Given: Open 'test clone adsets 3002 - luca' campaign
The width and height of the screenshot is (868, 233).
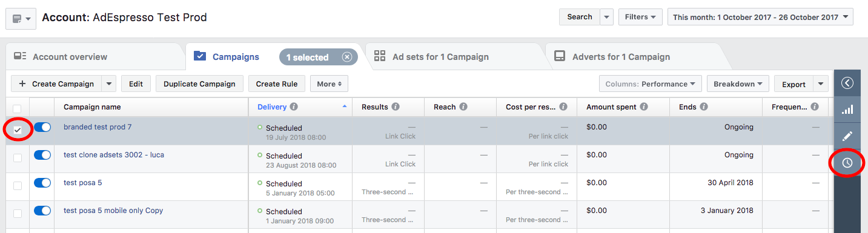Looking at the screenshot, I should [x=114, y=155].
